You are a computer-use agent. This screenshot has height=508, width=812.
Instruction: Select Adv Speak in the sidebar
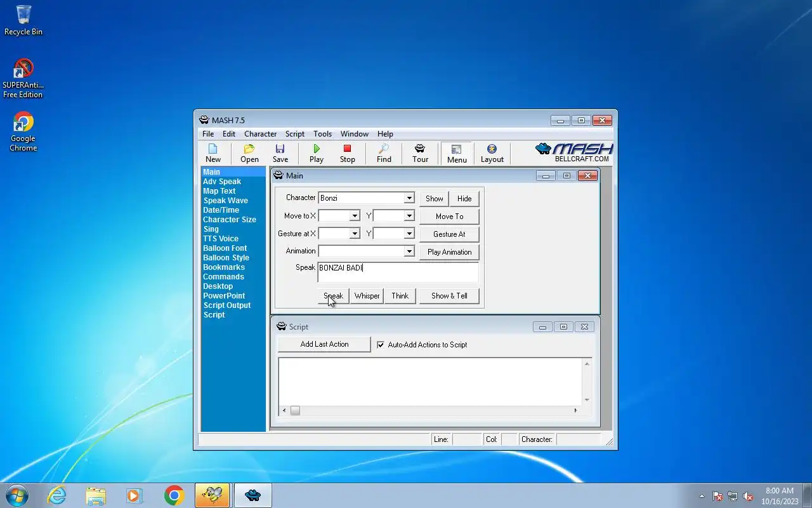(x=222, y=182)
